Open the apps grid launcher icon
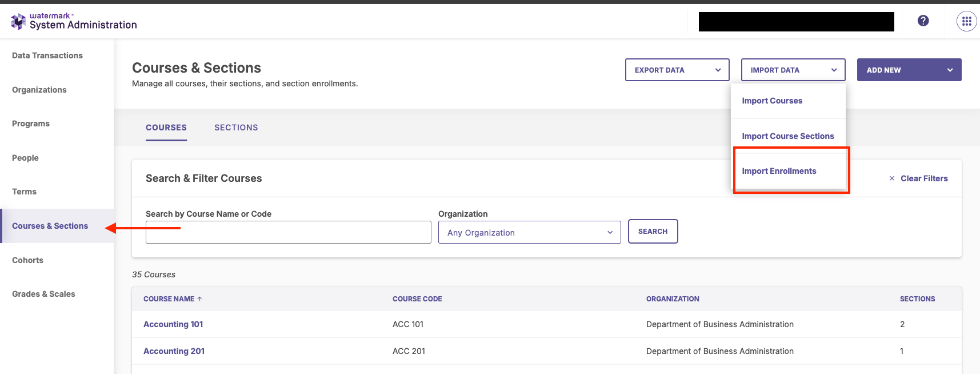This screenshot has width=980, height=374. click(966, 21)
